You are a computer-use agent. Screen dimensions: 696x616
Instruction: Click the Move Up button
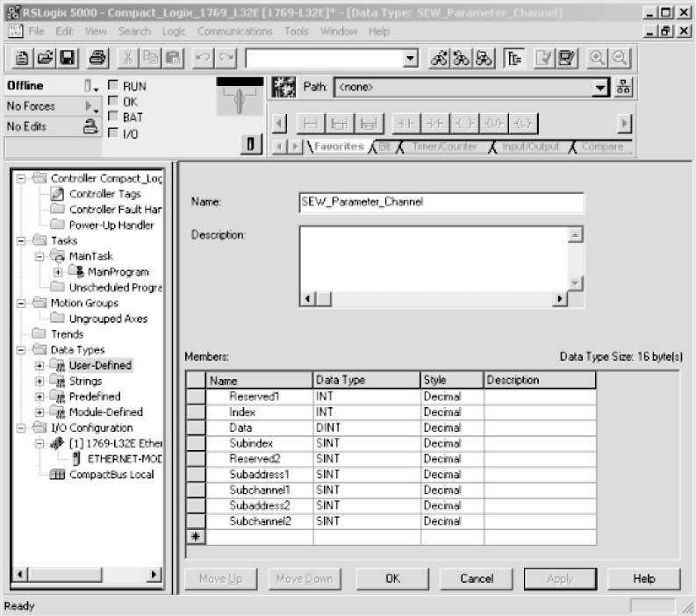point(220,579)
